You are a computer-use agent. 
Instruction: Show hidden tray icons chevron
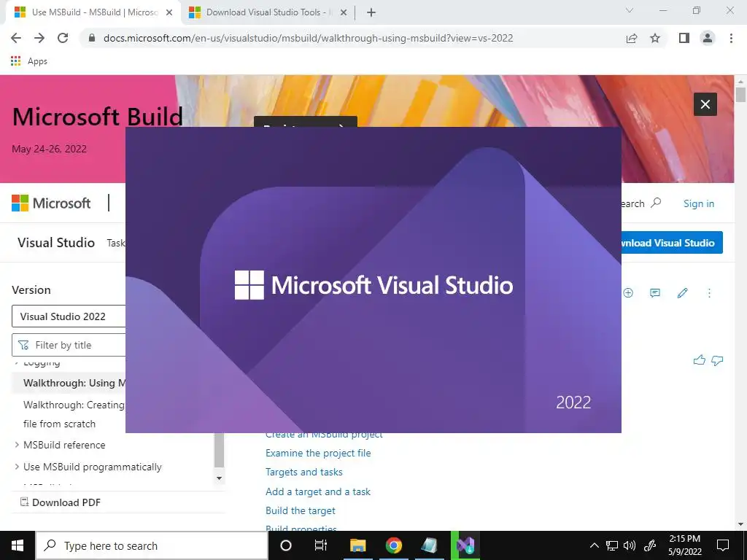(594, 545)
